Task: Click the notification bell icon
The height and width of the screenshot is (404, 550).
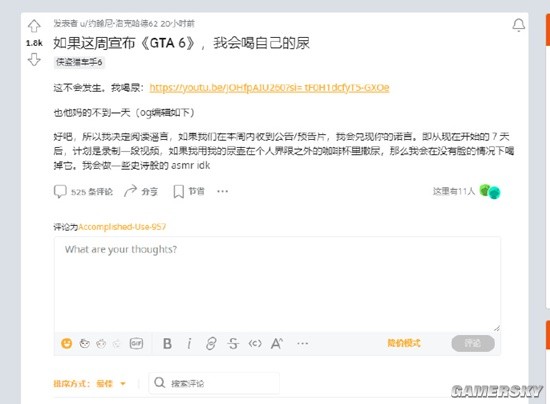Action: click(x=518, y=25)
